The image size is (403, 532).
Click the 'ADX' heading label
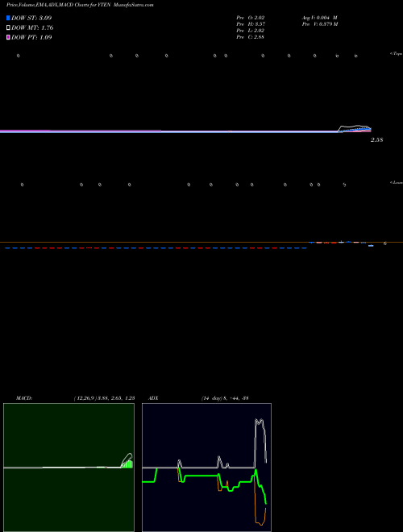(153, 398)
